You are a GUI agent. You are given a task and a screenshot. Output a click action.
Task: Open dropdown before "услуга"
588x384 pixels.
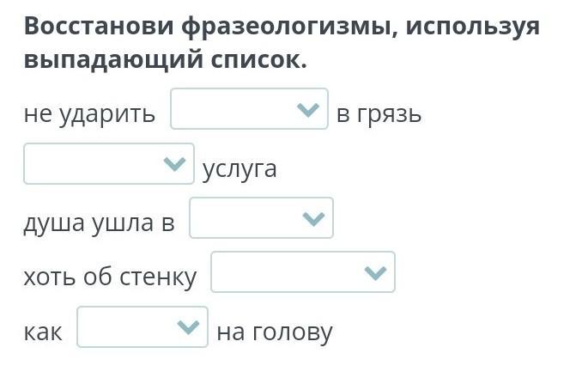108,164
